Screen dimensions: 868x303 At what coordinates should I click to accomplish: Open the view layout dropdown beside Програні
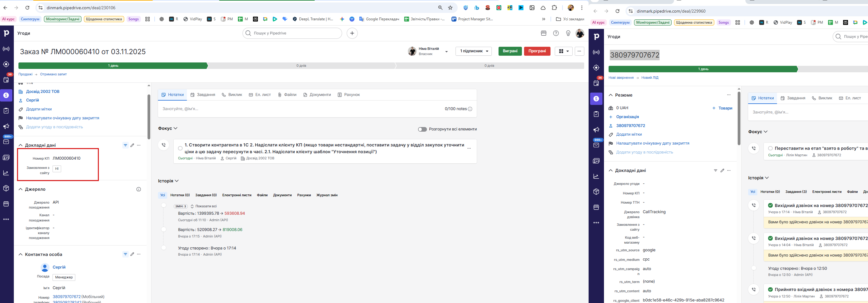point(563,51)
